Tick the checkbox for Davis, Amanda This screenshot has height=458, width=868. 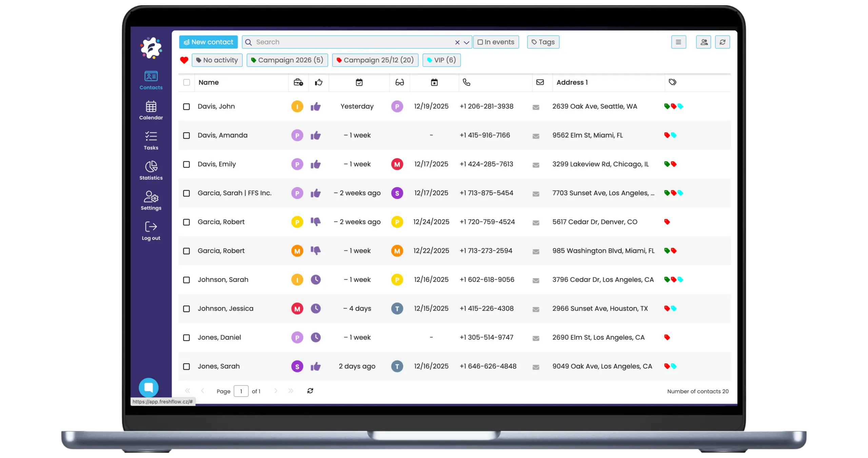[x=186, y=136]
